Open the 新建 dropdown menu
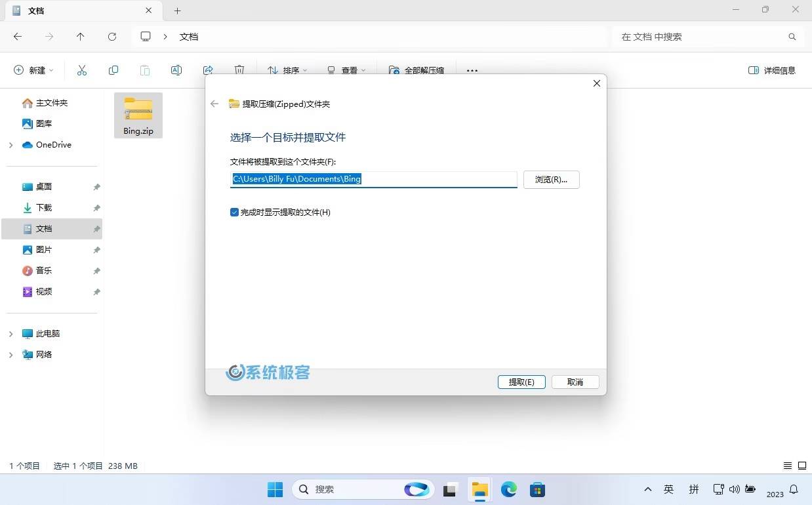This screenshot has height=505, width=812. [x=34, y=70]
